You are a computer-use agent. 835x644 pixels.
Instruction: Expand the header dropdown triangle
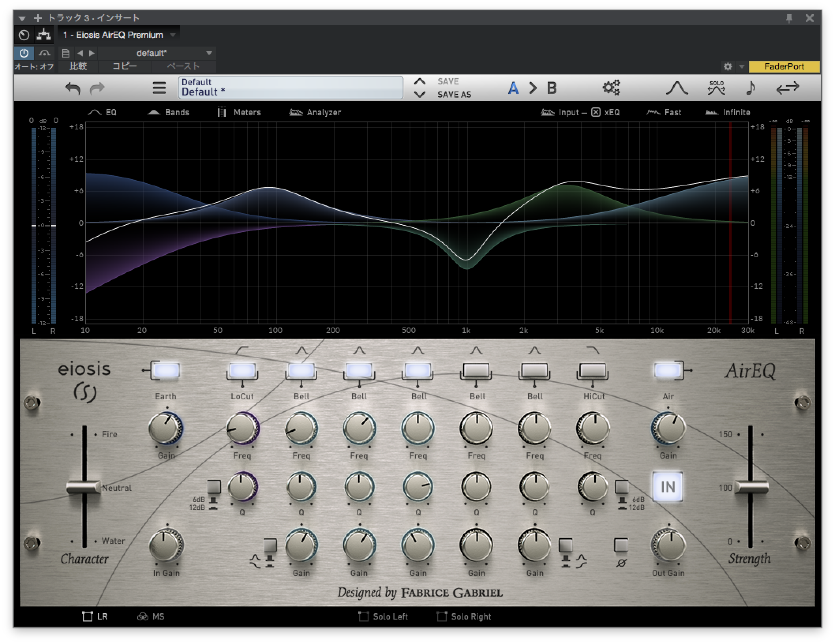point(22,18)
